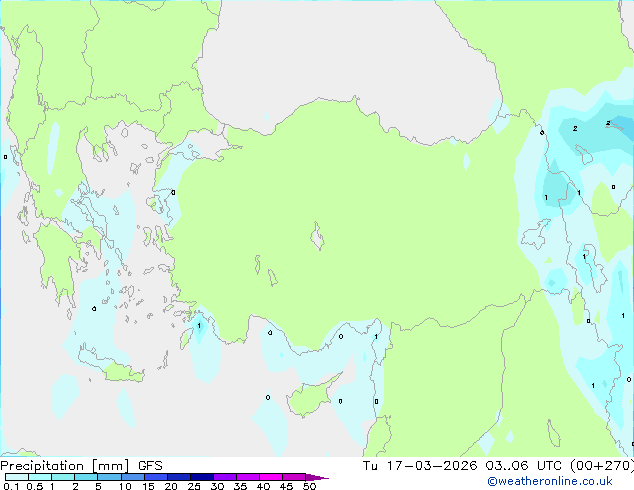The image size is (634, 490).
Task: Click the '(00+270)' forecast offset text
Action: [602, 466]
